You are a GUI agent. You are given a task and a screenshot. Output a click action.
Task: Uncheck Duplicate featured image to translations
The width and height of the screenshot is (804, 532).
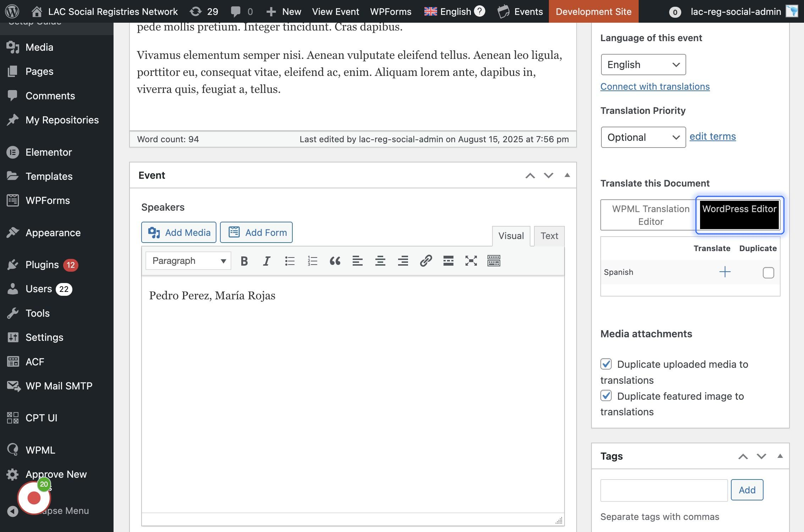606,395
